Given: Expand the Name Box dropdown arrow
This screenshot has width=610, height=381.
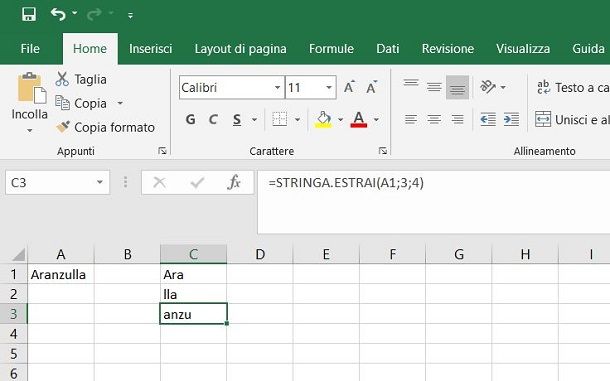Looking at the screenshot, I should point(100,182).
